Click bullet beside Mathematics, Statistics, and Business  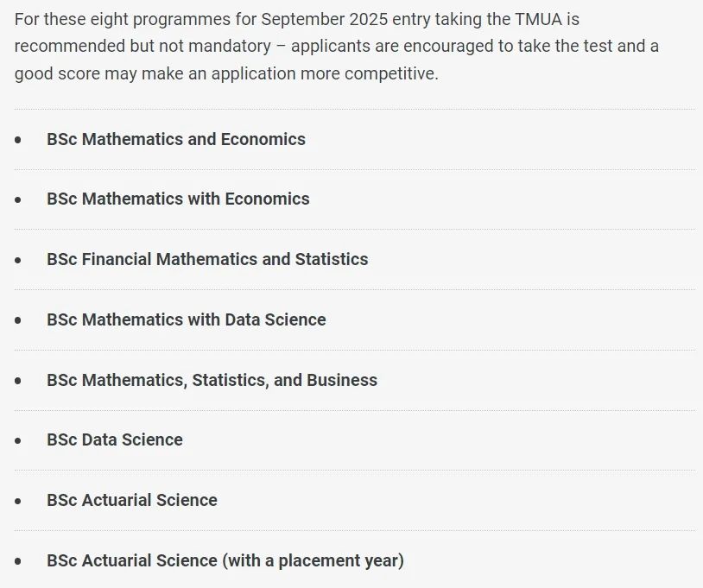point(18,381)
